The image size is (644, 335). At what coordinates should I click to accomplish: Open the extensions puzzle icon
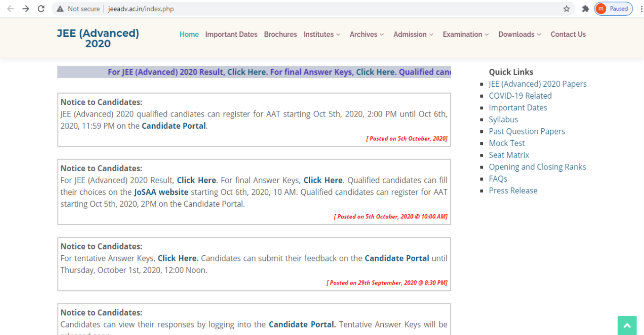(x=586, y=9)
